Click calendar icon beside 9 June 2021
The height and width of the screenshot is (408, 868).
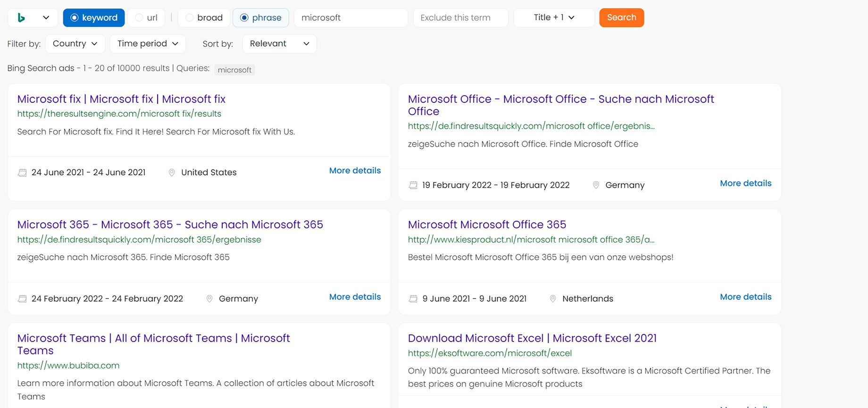tap(413, 299)
